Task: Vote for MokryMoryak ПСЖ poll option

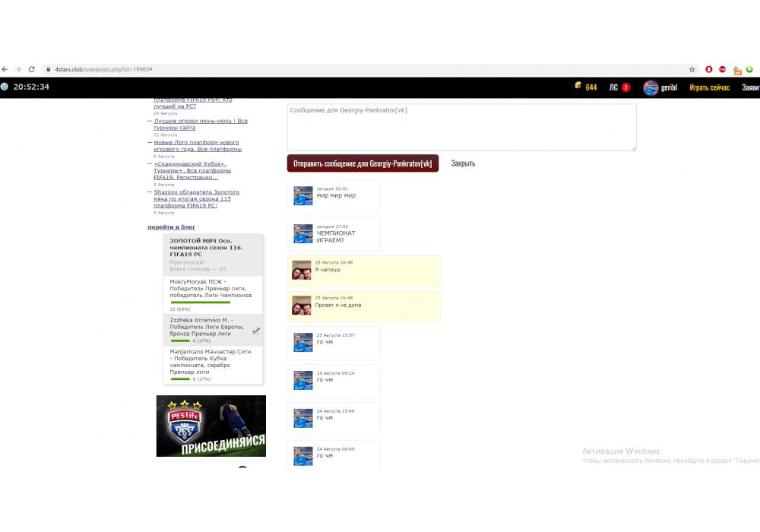Action: [214, 295]
